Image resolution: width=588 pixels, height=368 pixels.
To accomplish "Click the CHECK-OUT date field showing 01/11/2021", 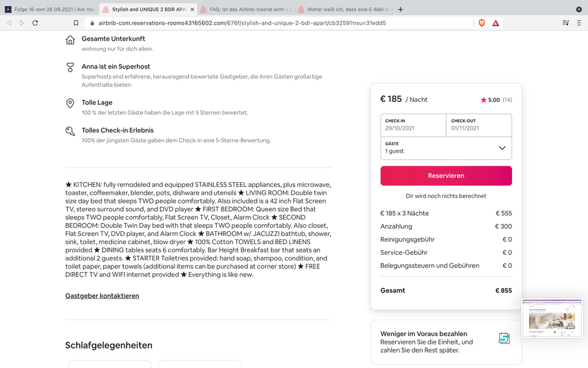I will (x=478, y=124).
